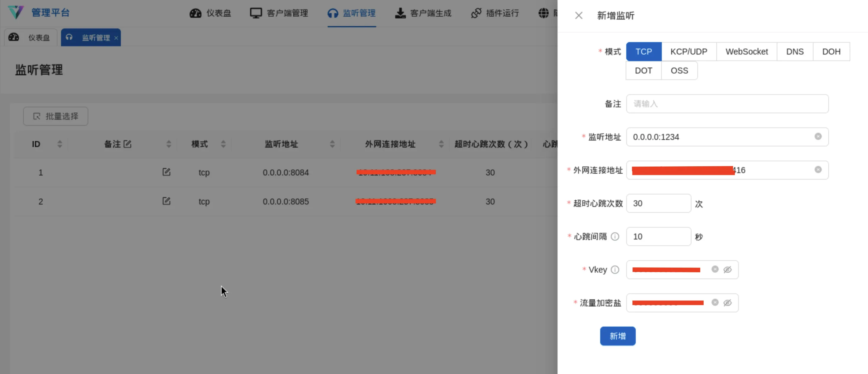Sort by 模式 column arrows
Image resolution: width=868 pixels, height=374 pixels.
tap(223, 144)
